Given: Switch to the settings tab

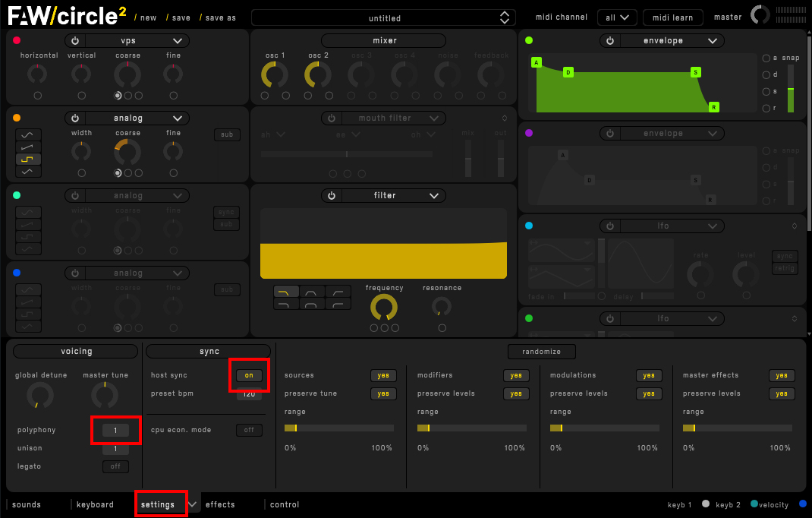Looking at the screenshot, I should tap(157, 504).
